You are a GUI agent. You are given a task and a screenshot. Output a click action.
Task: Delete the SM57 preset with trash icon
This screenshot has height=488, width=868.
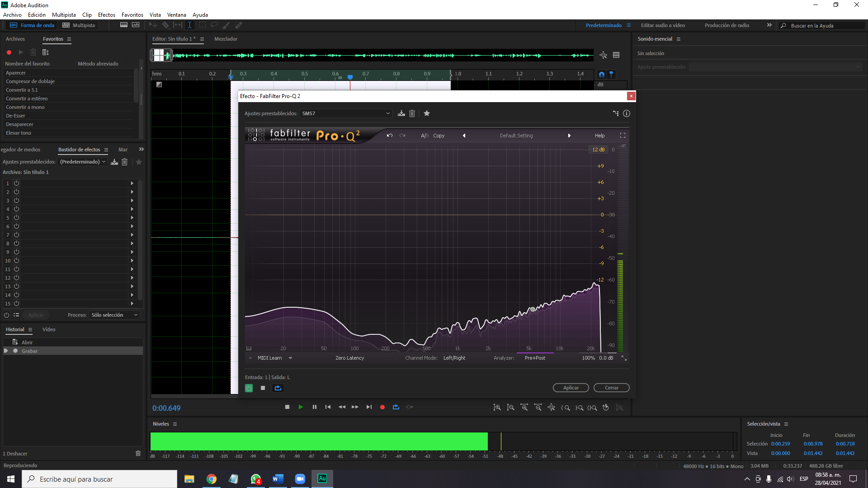412,113
